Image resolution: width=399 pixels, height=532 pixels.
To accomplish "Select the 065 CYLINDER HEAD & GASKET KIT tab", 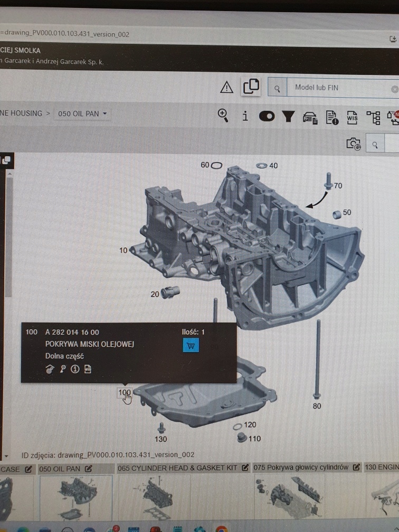I will pos(177,468).
